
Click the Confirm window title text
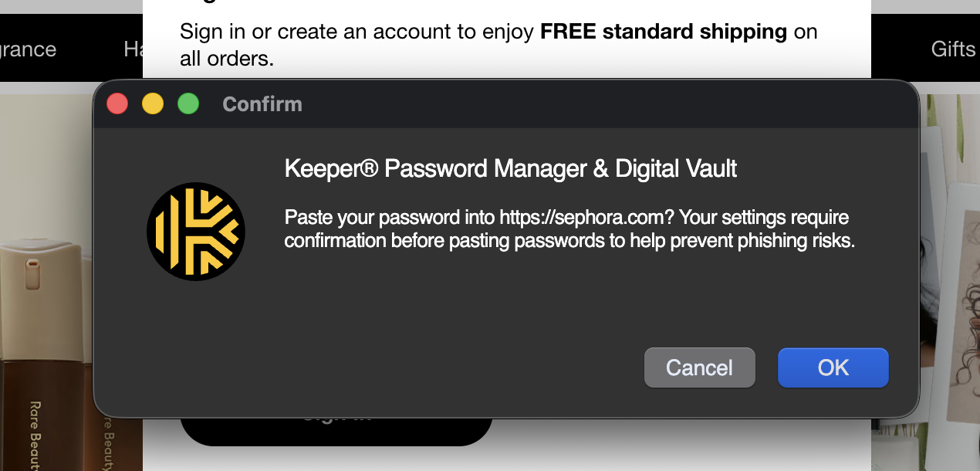click(x=262, y=104)
